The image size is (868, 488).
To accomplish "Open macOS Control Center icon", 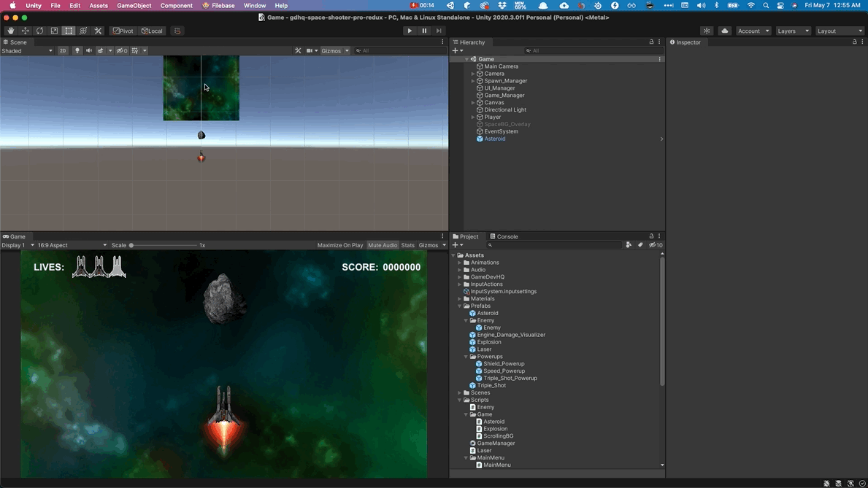I will (x=780, y=6).
